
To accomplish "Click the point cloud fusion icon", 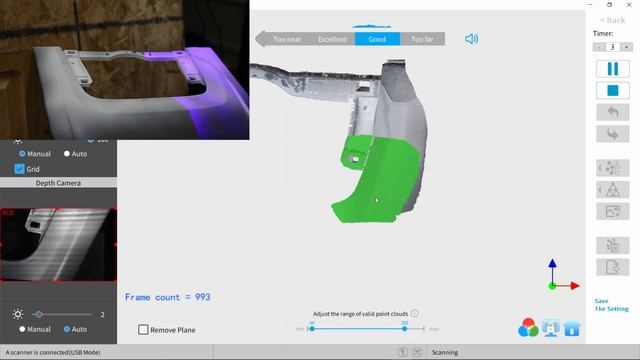I will click(x=612, y=168).
